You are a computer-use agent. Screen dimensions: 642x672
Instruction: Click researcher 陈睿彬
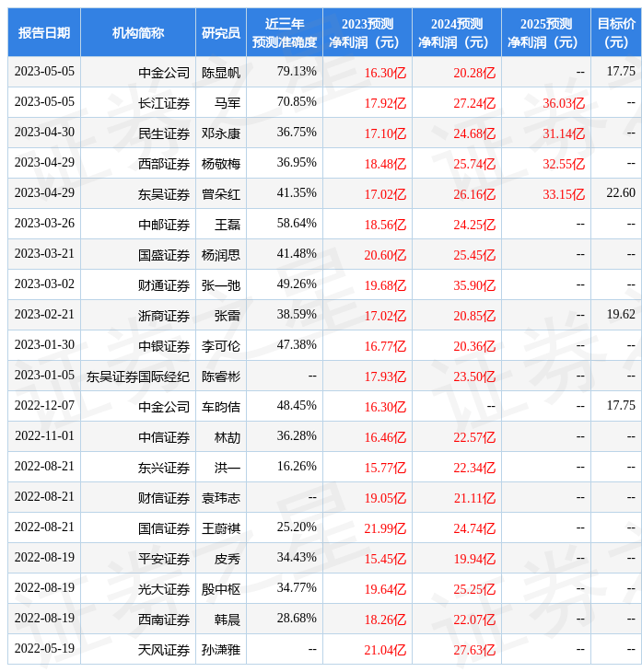tap(221, 377)
